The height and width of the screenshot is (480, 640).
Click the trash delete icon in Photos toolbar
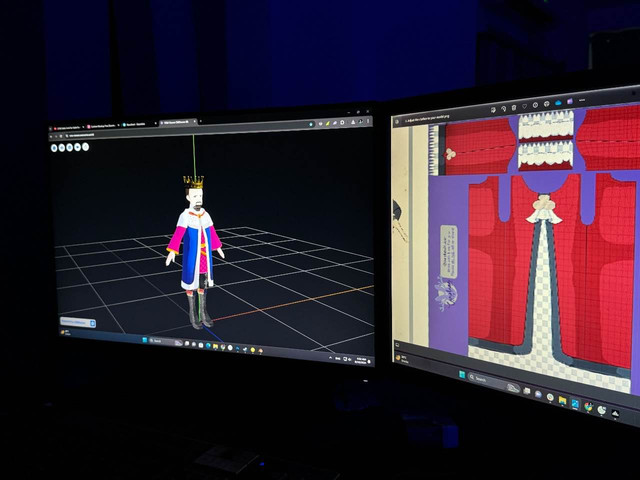(514, 107)
